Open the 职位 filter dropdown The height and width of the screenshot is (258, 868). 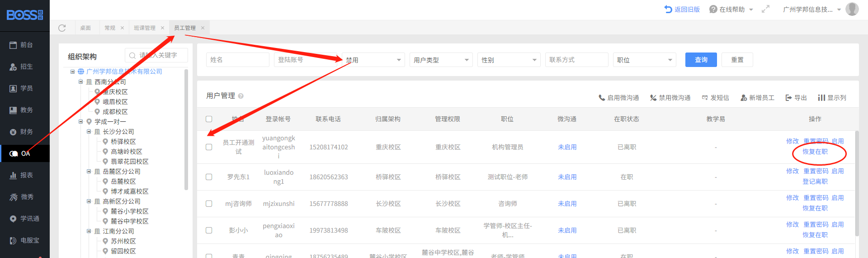645,60
